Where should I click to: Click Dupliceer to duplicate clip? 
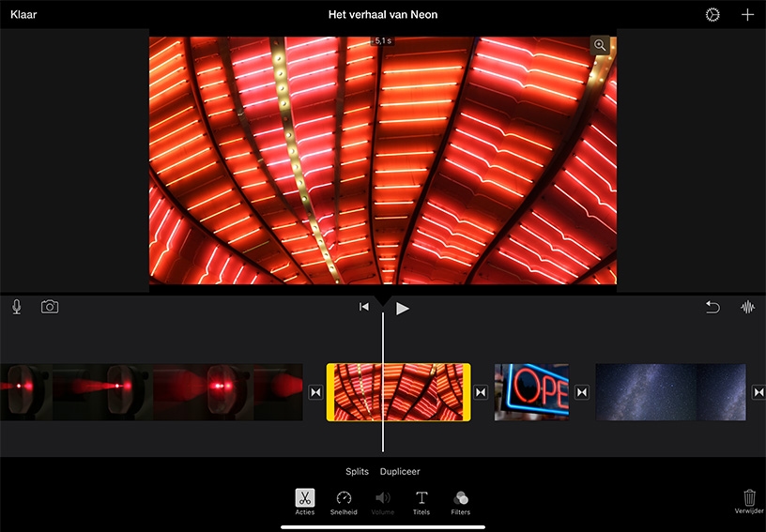400,471
